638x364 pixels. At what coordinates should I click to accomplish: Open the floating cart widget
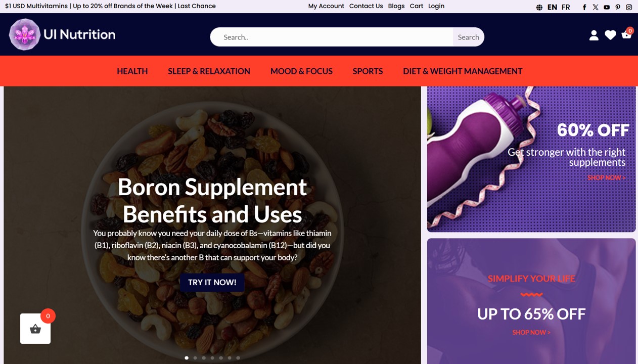35,329
